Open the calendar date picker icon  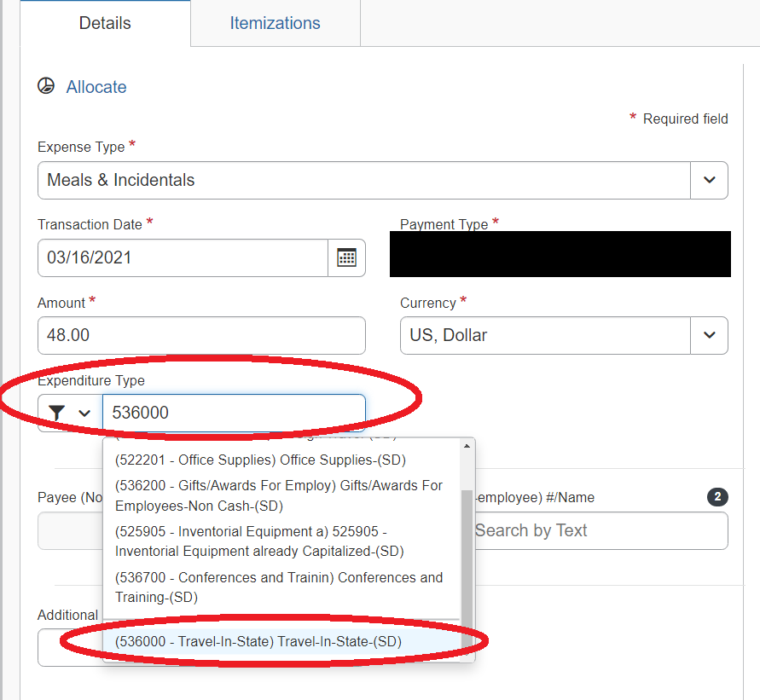346,257
